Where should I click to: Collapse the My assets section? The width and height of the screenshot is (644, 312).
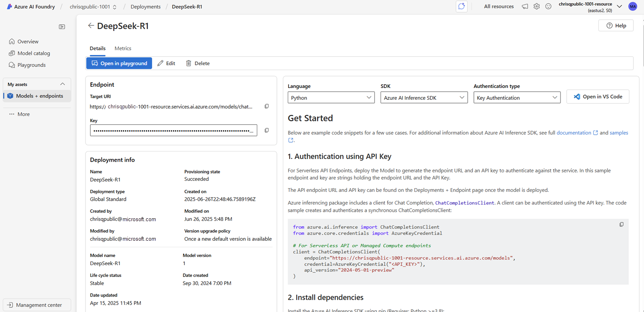(62, 84)
